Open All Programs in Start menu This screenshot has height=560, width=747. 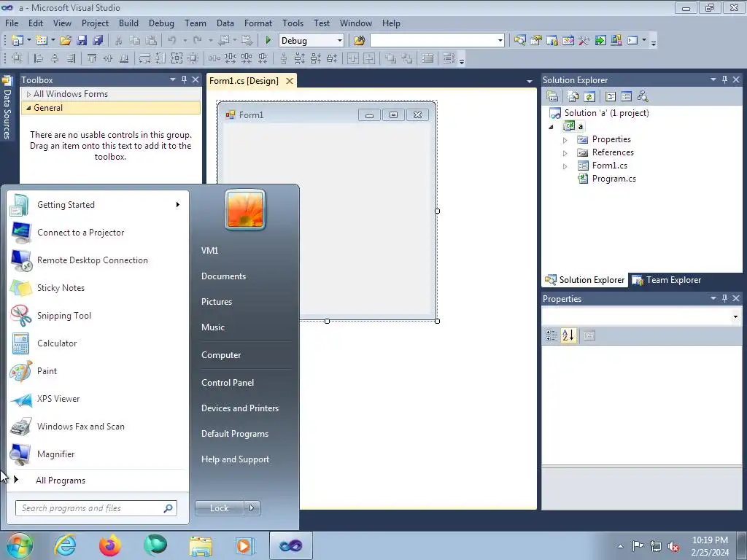point(61,480)
